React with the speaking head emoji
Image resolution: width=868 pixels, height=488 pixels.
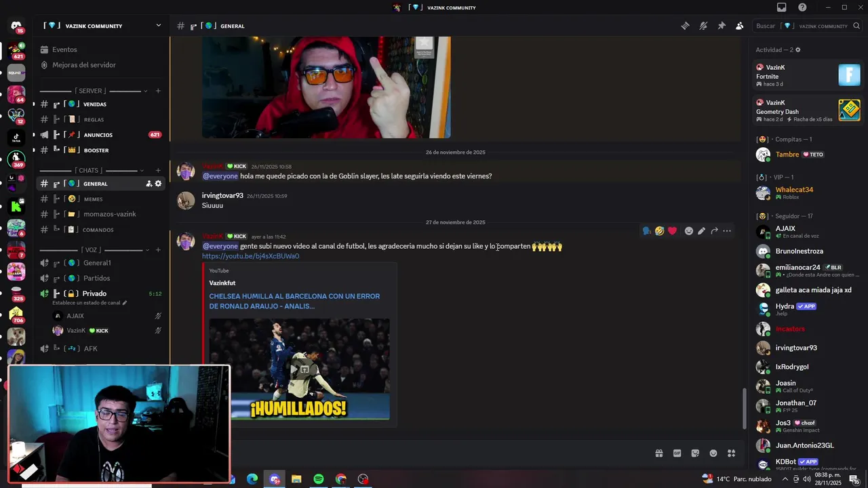click(646, 231)
